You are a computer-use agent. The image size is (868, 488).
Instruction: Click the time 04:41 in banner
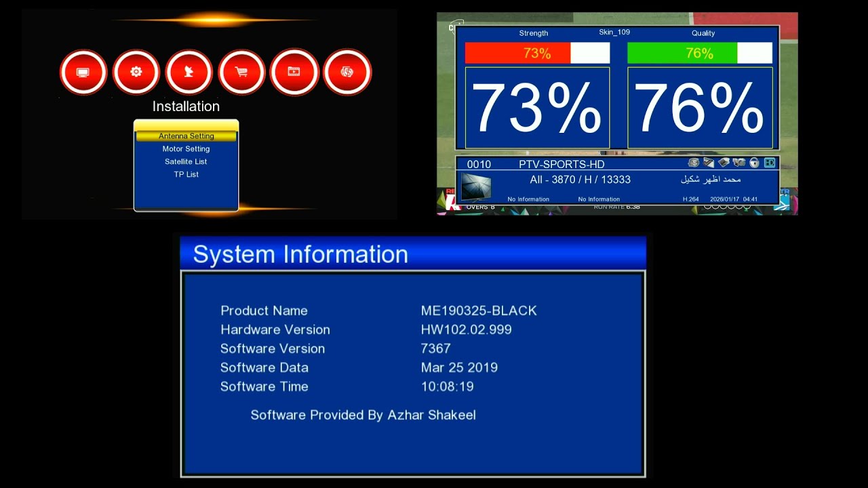[750, 199]
